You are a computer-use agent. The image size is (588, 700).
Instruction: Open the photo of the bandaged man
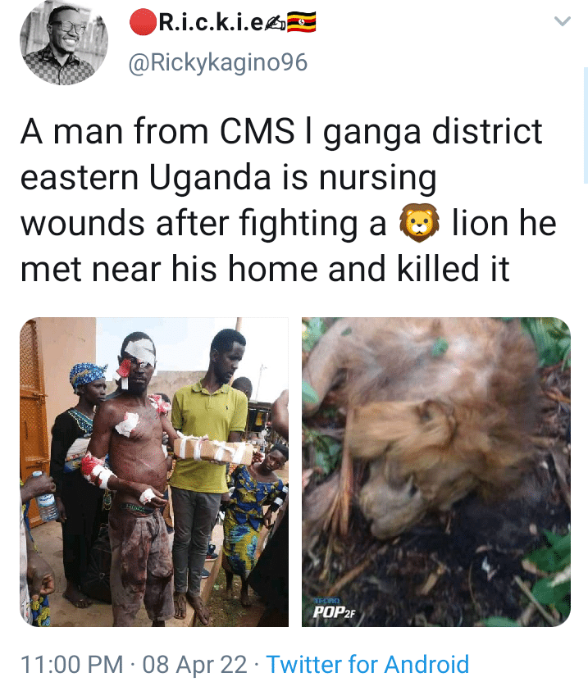click(154, 472)
